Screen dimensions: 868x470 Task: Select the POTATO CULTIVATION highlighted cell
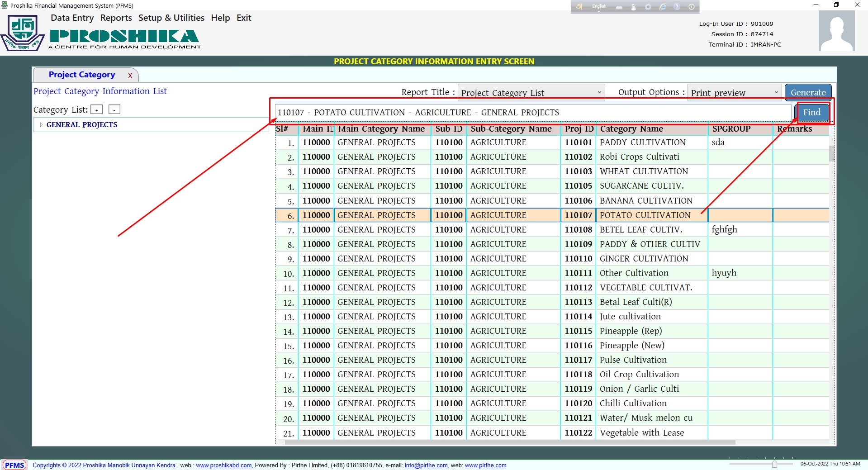652,215
